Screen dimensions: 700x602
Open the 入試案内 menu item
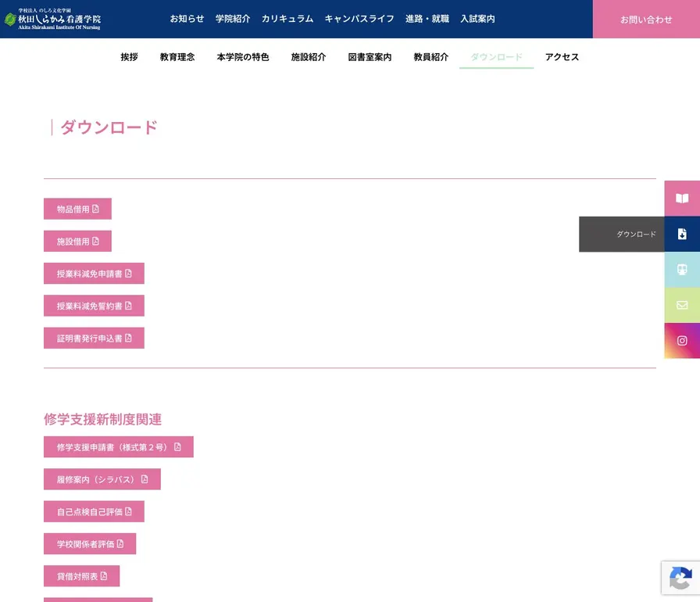click(477, 19)
